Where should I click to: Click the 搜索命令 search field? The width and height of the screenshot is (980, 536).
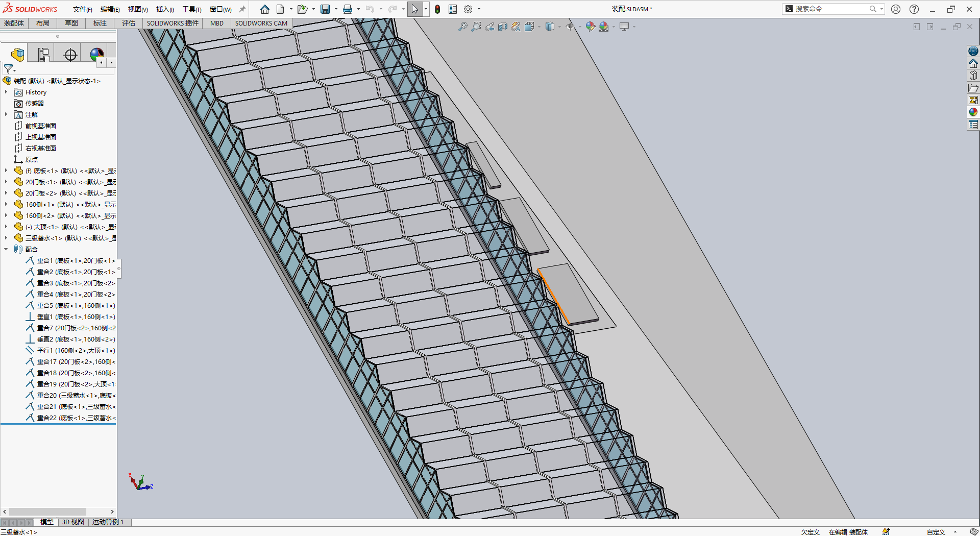point(833,9)
